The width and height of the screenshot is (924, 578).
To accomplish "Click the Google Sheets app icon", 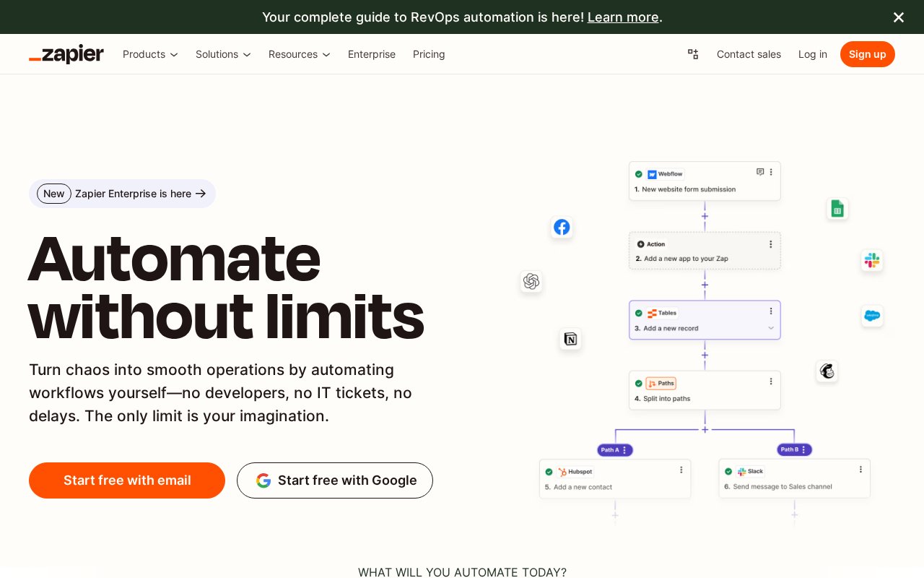I will tap(837, 209).
